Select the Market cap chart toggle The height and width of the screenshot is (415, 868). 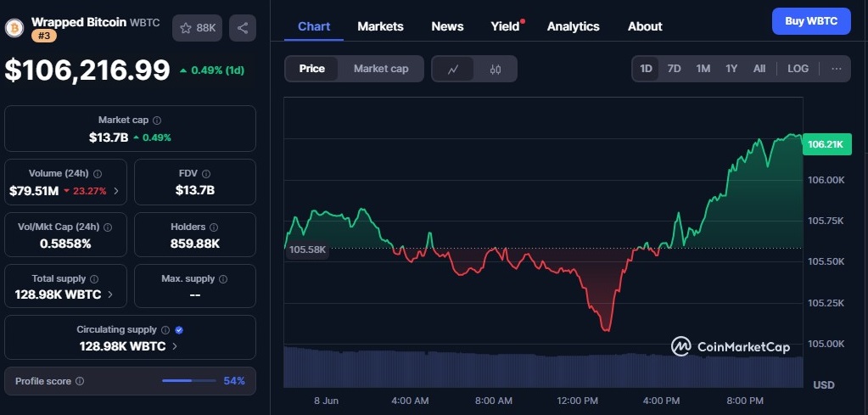pyautogui.click(x=381, y=69)
